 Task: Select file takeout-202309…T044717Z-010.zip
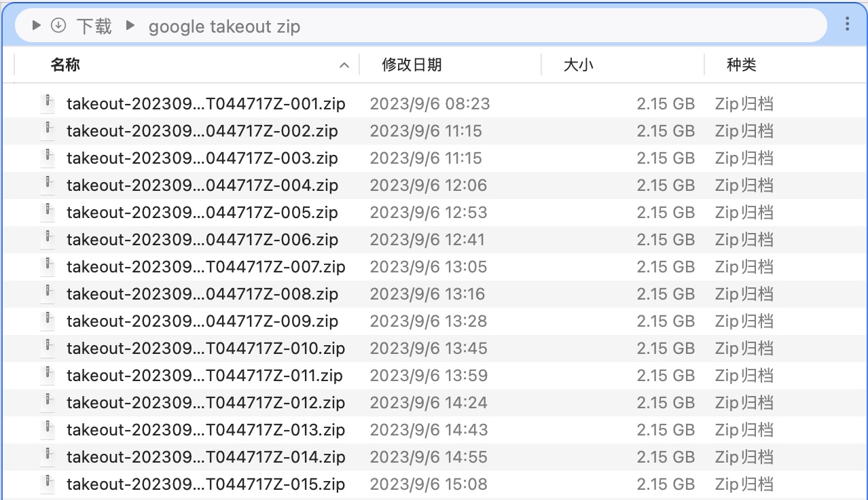tap(206, 349)
